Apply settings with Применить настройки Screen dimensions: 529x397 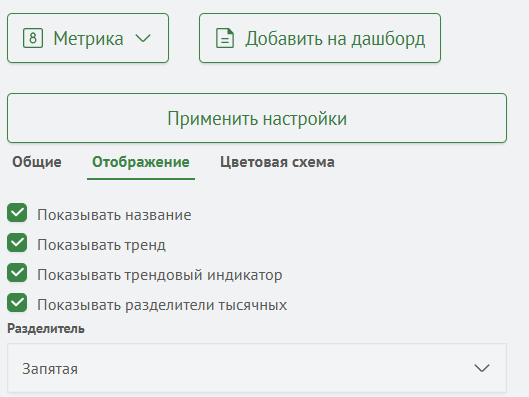coord(257,118)
